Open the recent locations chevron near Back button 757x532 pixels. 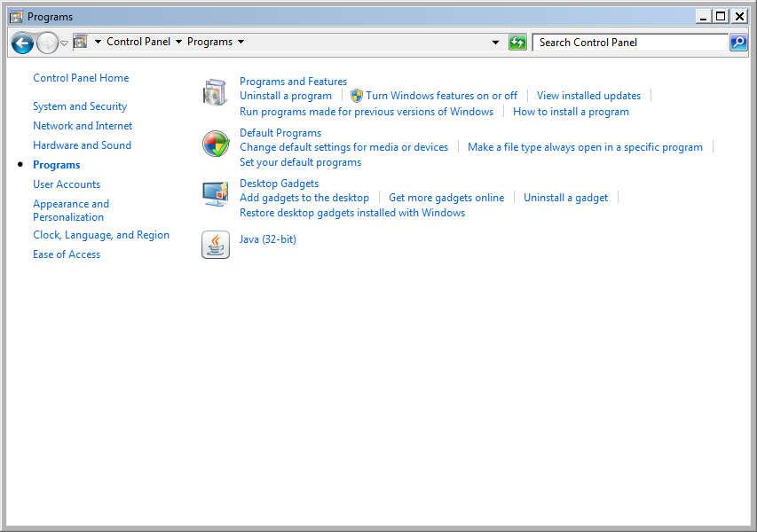tap(62, 42)
